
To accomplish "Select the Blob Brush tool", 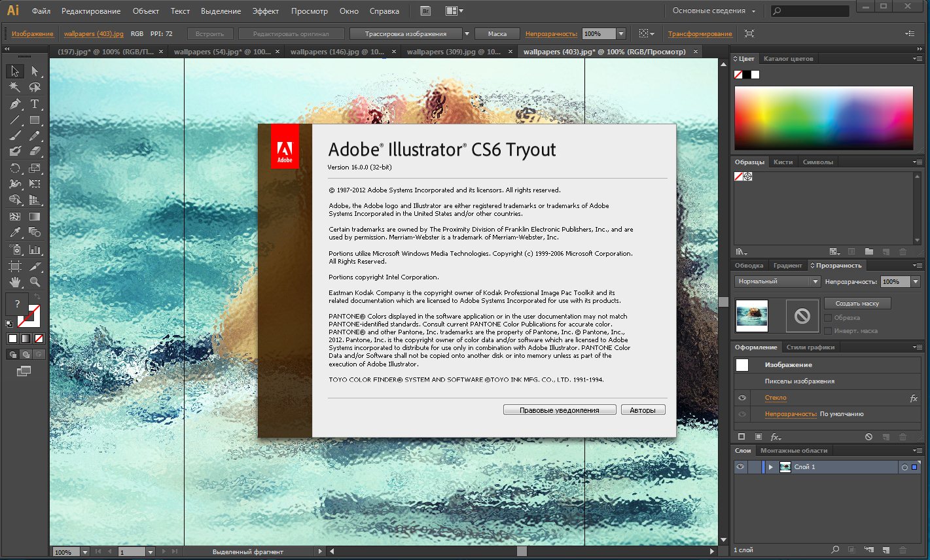I will (x=15, y=152).
